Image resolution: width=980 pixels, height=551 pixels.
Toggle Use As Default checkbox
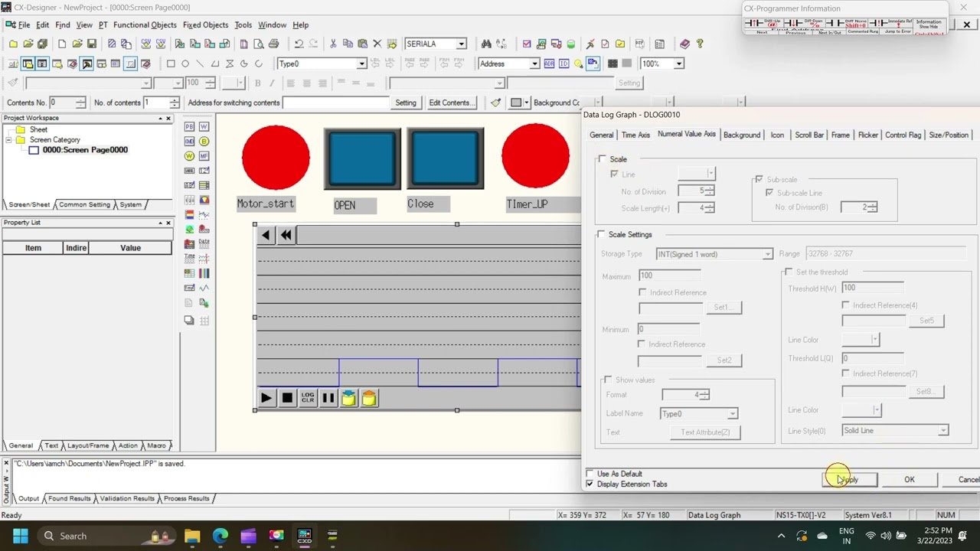pyautogui.click(x=590, y=474)
